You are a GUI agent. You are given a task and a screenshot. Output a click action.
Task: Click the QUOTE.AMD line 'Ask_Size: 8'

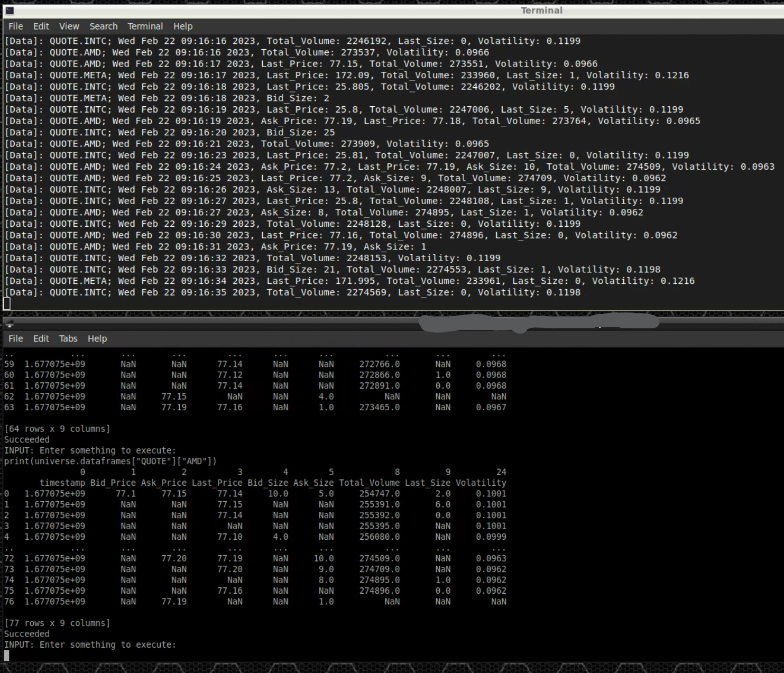click(x=324, y=213)
